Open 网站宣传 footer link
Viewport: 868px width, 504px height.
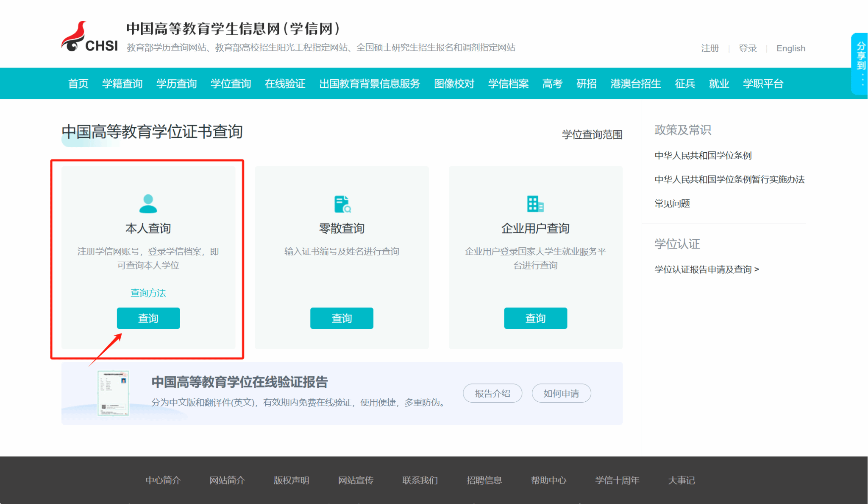point(356,480)
